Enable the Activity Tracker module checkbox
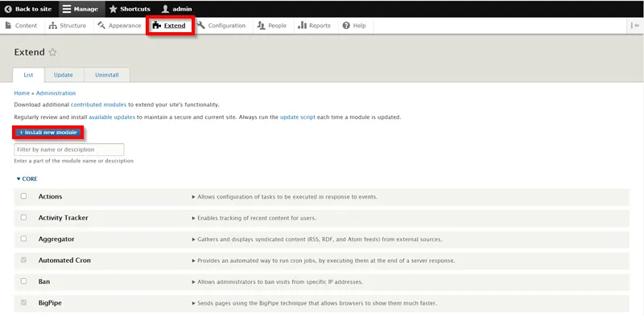Screen dimensions: 644x316 click(x=24, y=218)
